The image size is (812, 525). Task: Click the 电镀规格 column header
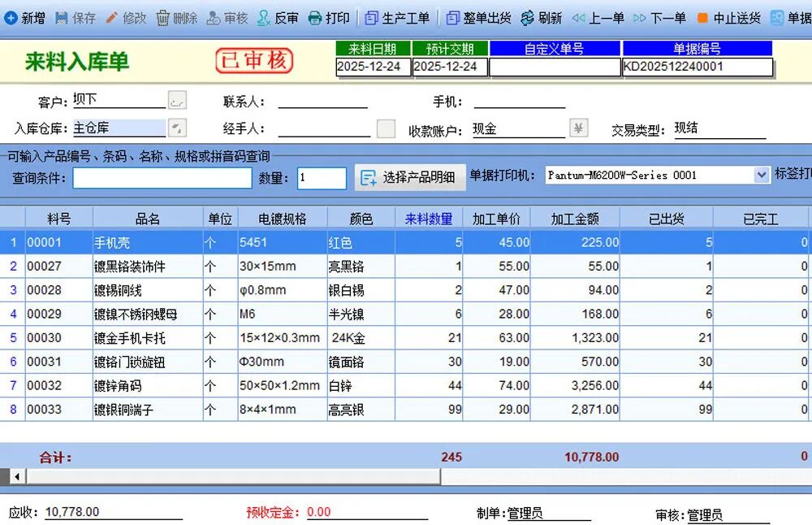coord(283,219)
